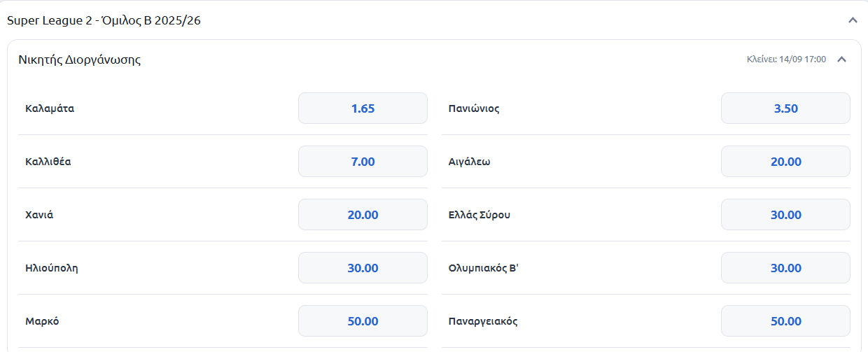The image size is (868, 352).
Task: Click the Πανιώνιος team name
Action: coord(474,108)
